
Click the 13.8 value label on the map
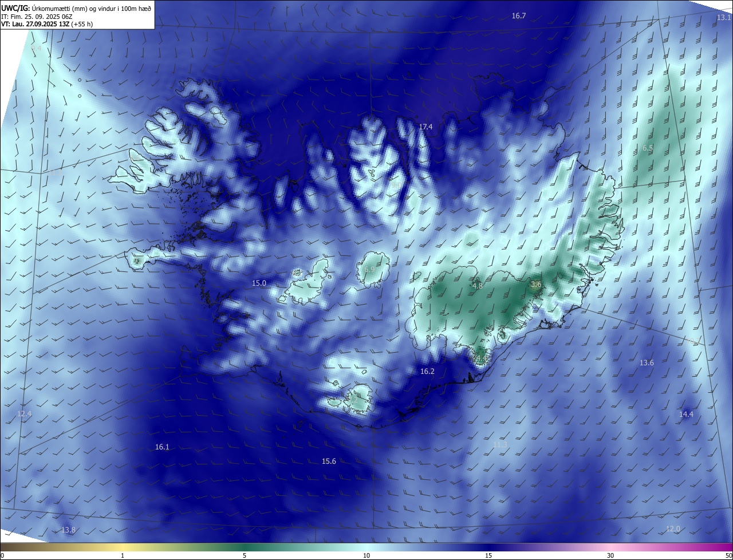click(x=68, y=530)
